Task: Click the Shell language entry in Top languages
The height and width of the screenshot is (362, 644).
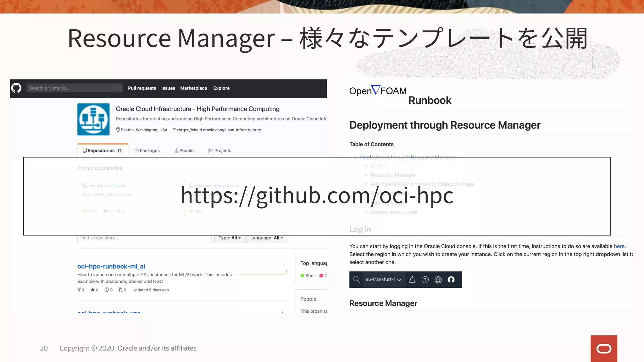Action: (308, 276)
